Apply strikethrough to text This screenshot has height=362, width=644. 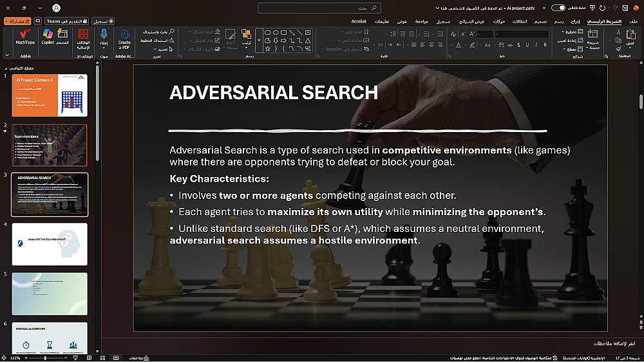click(x=510, y=45)
